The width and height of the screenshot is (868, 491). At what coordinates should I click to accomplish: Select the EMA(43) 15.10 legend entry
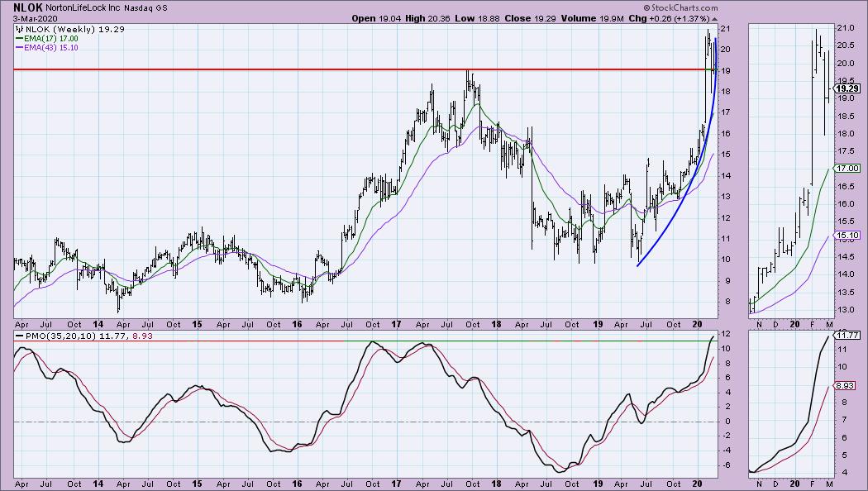[x=51, y=48]
